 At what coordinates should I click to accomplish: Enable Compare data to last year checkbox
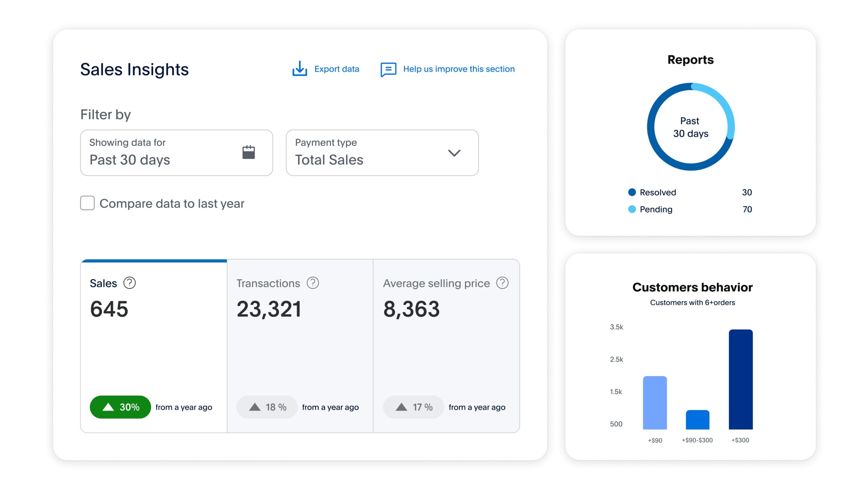click(87, 203)
